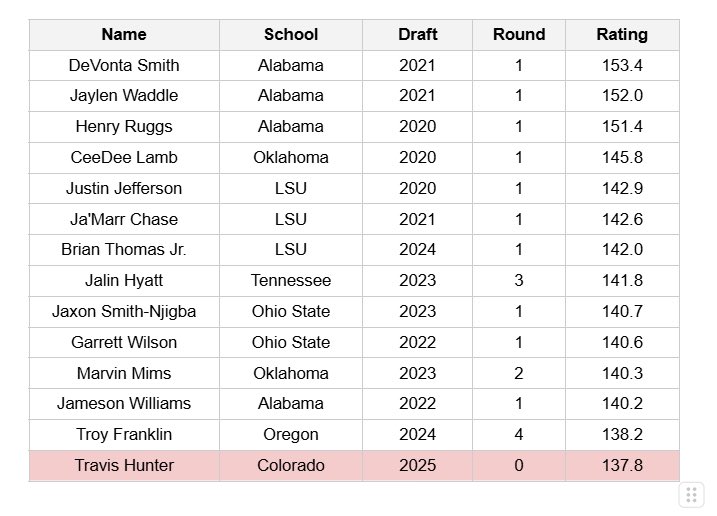Select Troy Franklin's round 4 cell

pyautogui.click(x=519, y=435)
